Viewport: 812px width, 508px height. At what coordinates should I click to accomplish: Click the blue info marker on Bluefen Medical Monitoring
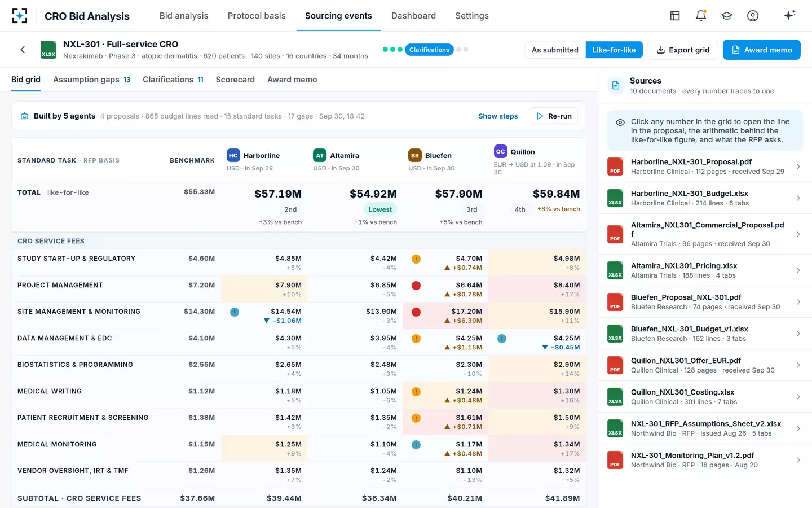click(416, 445)
